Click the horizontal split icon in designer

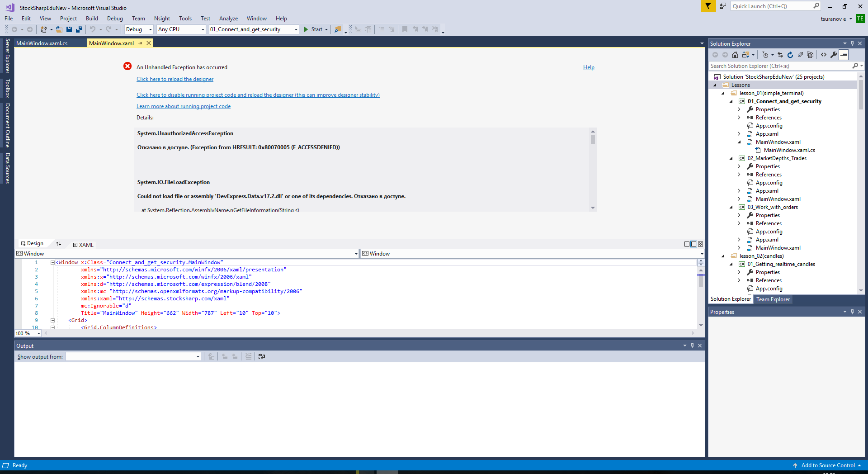pyautogui.click(x=693, y=244)
